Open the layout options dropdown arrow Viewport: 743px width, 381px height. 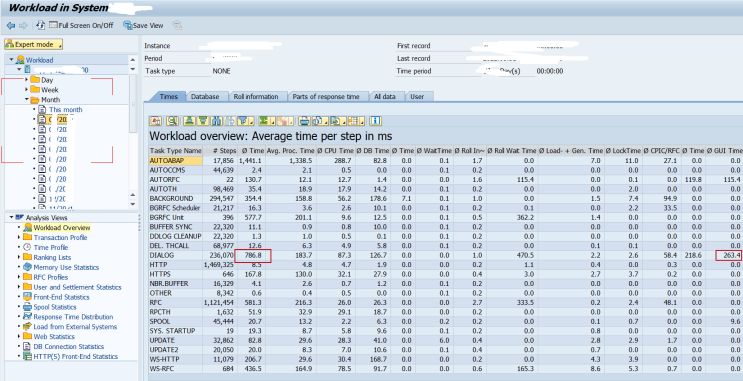click(362, 121)
